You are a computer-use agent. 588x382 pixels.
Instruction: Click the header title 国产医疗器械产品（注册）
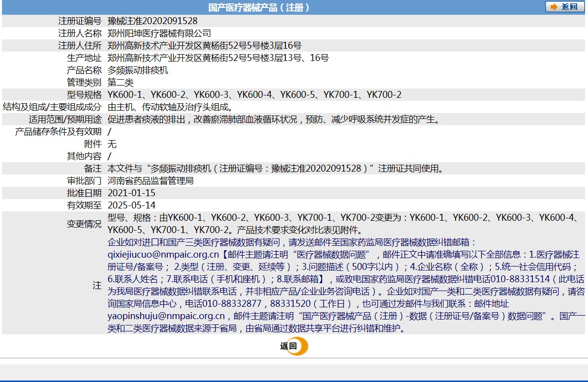(259, 7)
